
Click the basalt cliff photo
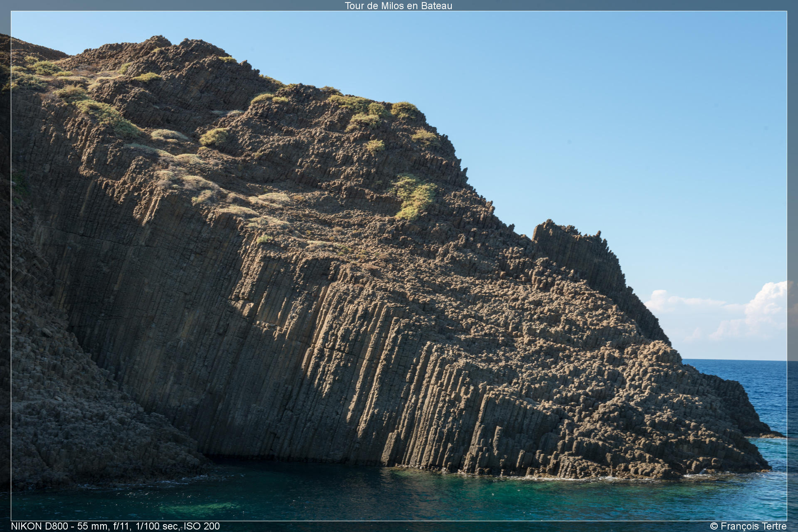click(399, 266)
